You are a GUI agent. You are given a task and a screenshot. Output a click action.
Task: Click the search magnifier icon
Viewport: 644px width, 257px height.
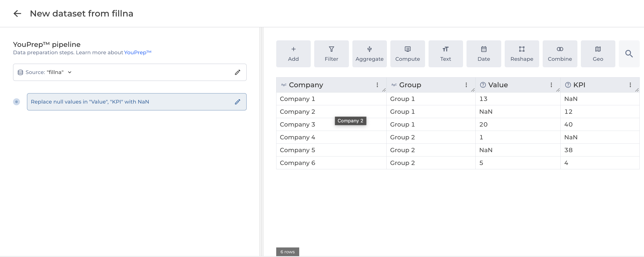[x=629, y=54]
